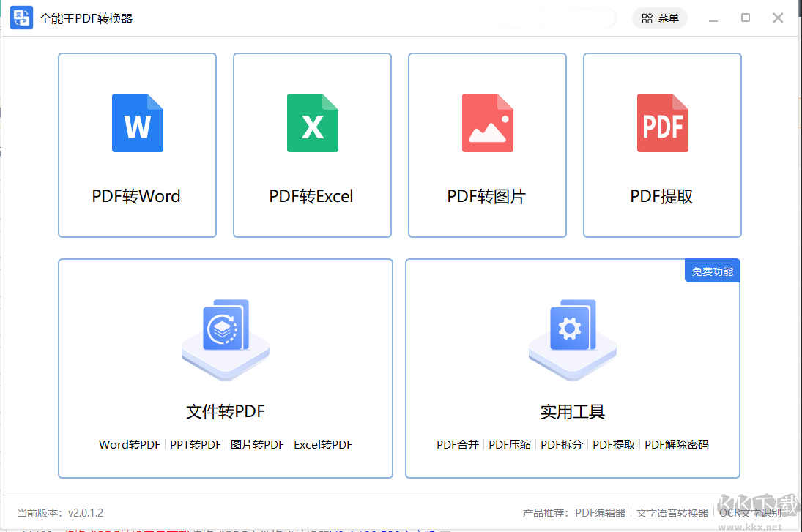Open the PDF压缩 compression tool
Viewport: 802px width, 532px height.
(x=510, y=444)
